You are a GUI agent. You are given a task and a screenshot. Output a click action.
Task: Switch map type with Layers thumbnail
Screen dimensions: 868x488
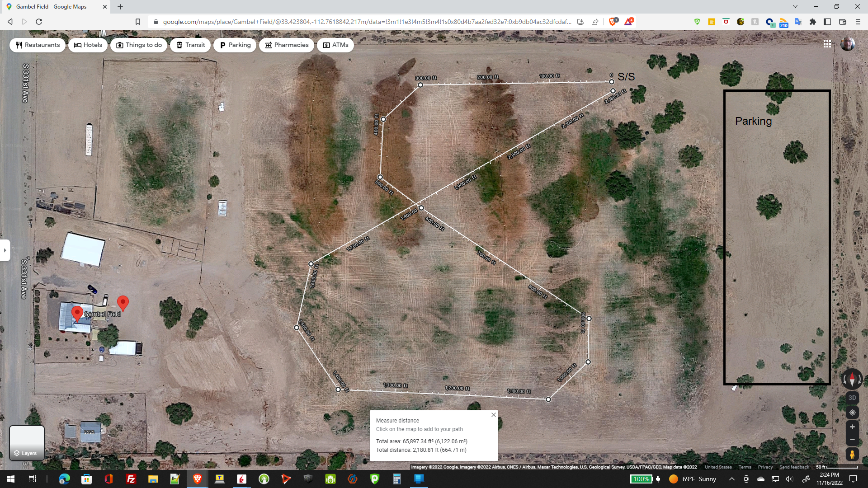click(x=27, y=442)
